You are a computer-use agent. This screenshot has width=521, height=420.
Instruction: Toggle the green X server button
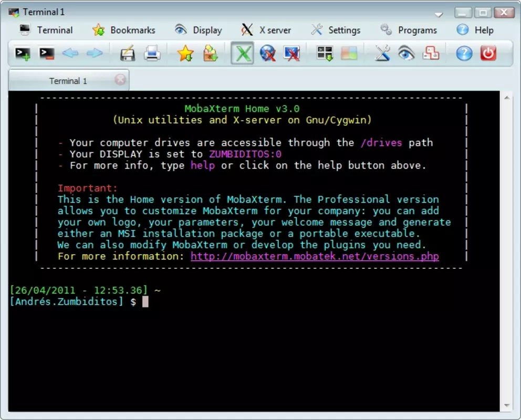pyautogui.click(x=243, y=53)
